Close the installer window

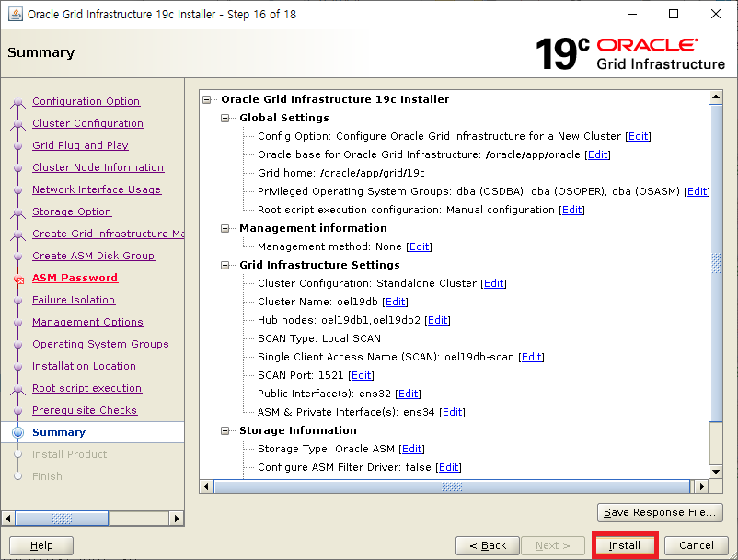point(716,14)
